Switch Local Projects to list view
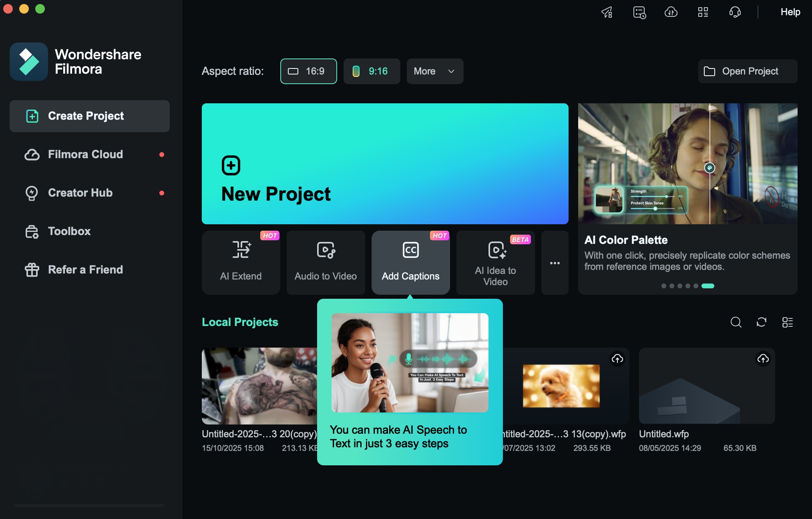The width and height of the screenshot is (812, 519). (x=787, y=322)
